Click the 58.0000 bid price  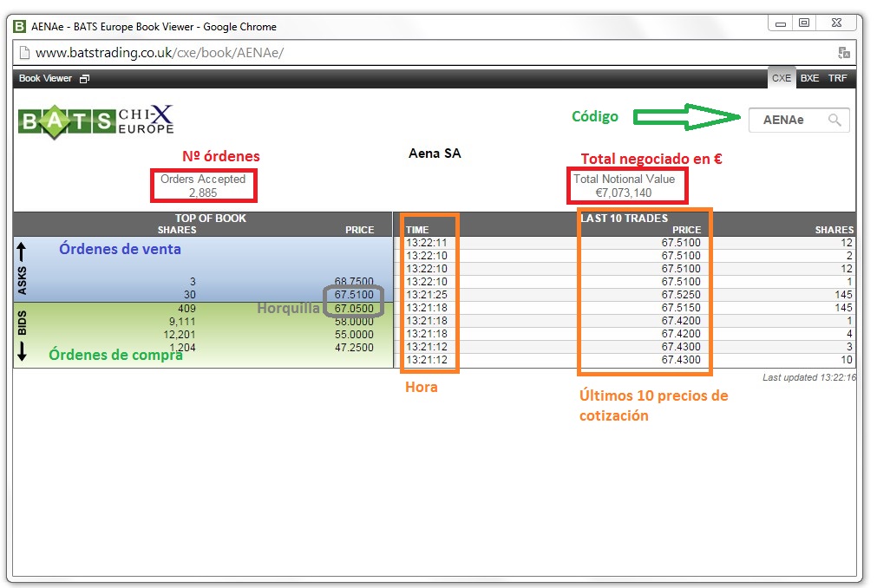point(354,322)
